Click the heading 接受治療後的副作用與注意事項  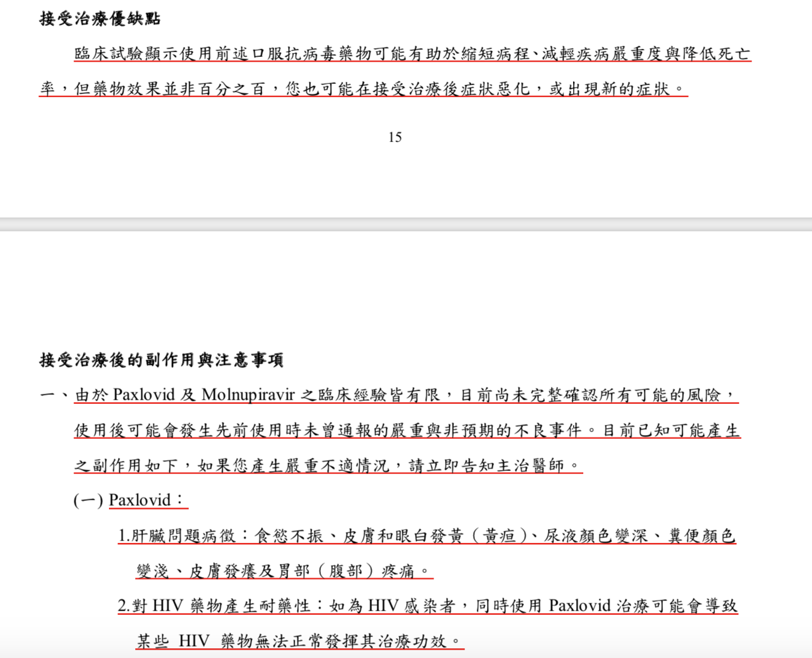pyautogui.click(x=161, y=360)
